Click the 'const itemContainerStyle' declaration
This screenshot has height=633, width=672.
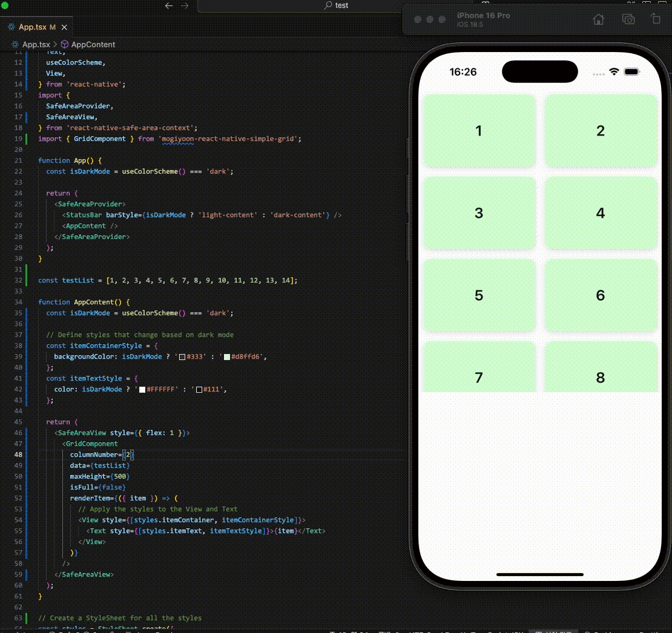pos(94,346)
